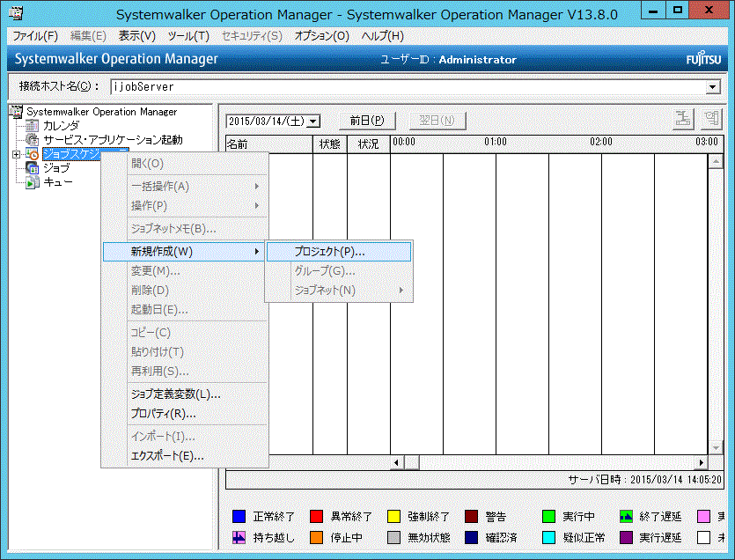Click the first toolbar icon above the time chart
This screenshot has height=560, width=735.
coord(683,119)
